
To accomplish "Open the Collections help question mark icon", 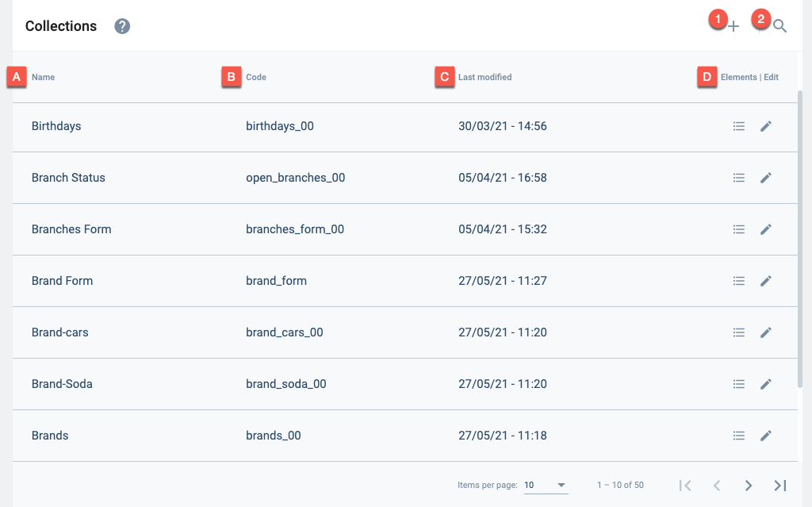I will 122,26.
